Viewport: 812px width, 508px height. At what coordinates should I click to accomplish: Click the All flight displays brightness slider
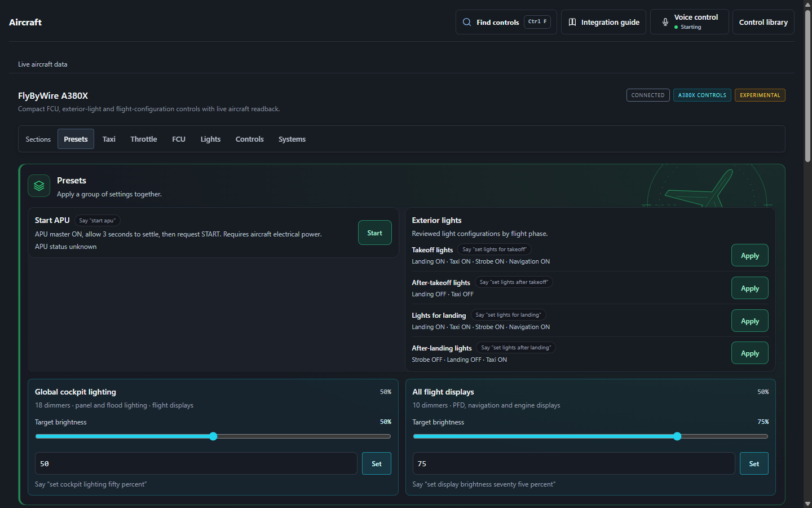tap(590, 436)
